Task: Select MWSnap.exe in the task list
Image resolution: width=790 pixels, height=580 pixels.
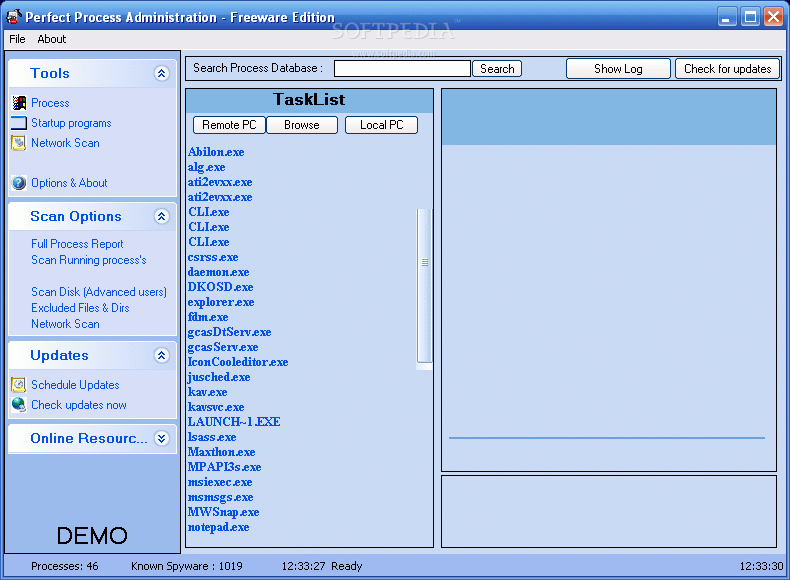Action: click(x=223, y=512)
